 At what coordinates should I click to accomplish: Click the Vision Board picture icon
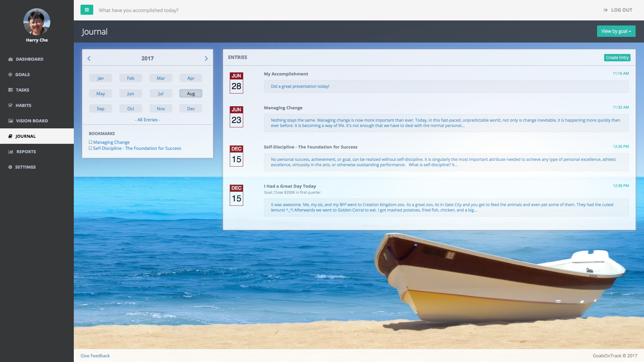coord(11,121)
